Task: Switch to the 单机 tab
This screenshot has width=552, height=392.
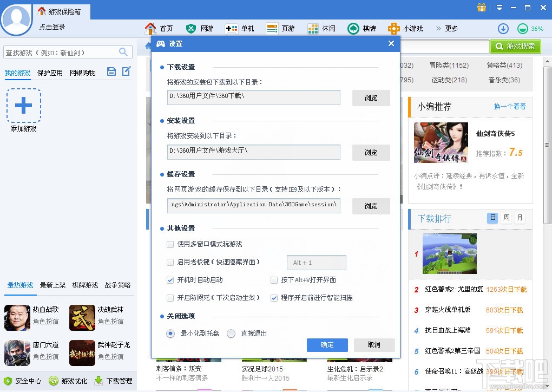Action: [x=240, y=28]
